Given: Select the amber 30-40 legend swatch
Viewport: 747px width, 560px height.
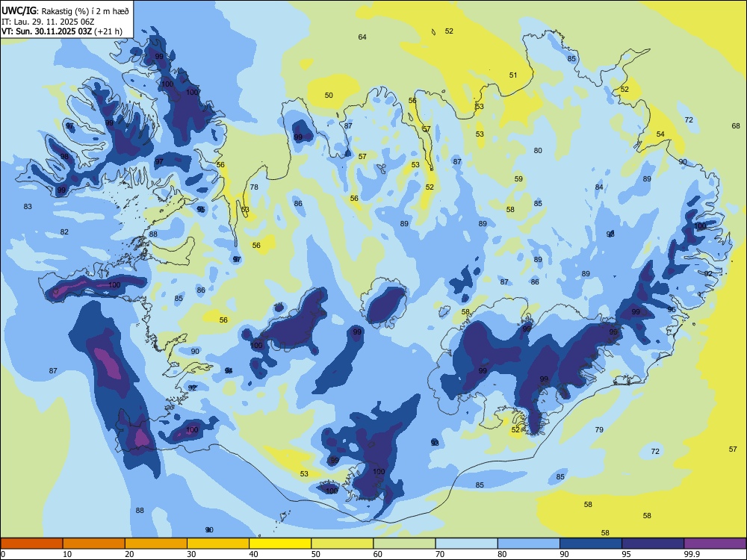Looking at the screenshot, I should (x=218, y=544).
